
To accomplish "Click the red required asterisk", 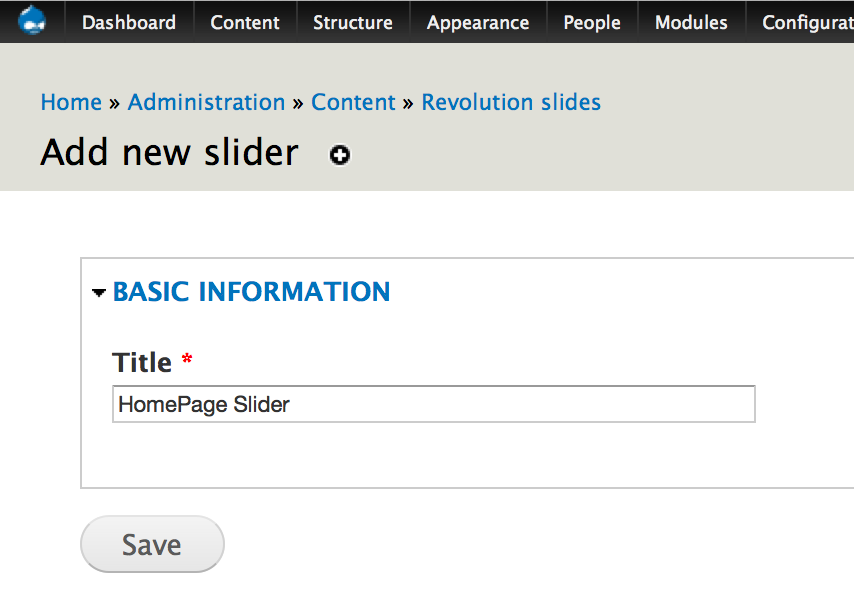I will coord(187,361).
